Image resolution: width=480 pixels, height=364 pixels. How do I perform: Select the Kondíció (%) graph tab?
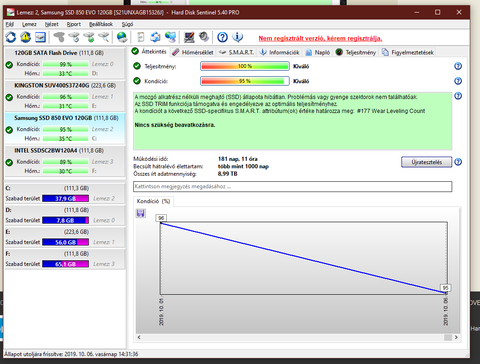[x=153, y=201]
